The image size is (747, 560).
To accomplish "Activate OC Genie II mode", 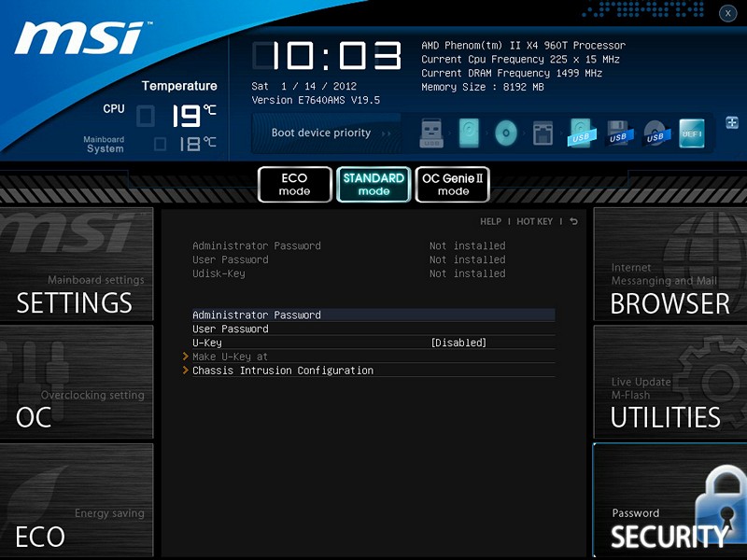I will click(453, 184).
